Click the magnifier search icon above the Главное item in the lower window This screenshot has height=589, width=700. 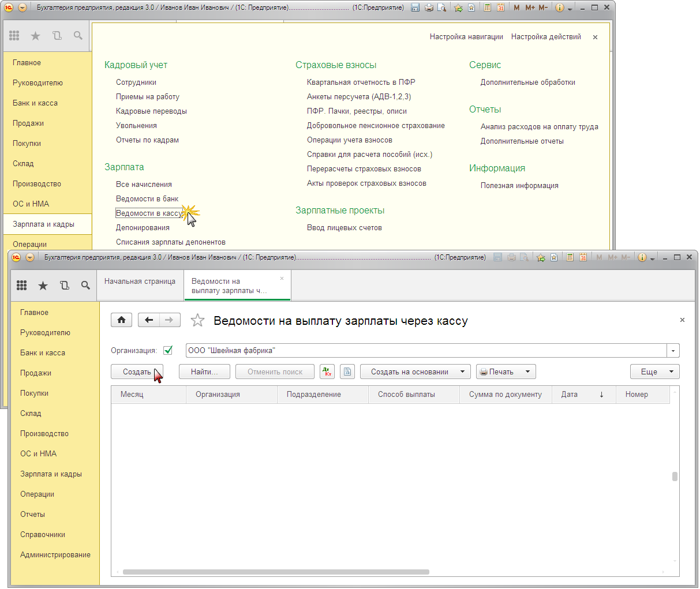click(85, 286)
